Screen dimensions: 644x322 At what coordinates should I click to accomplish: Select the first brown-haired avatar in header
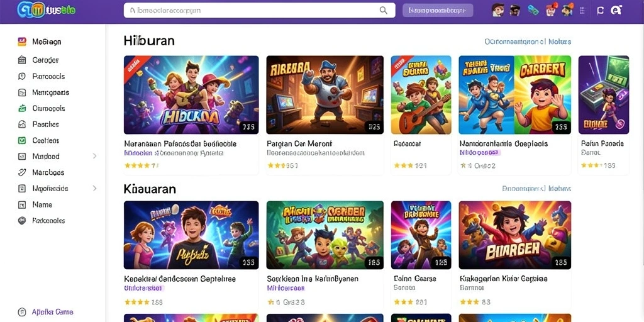(x=498, y=10)
